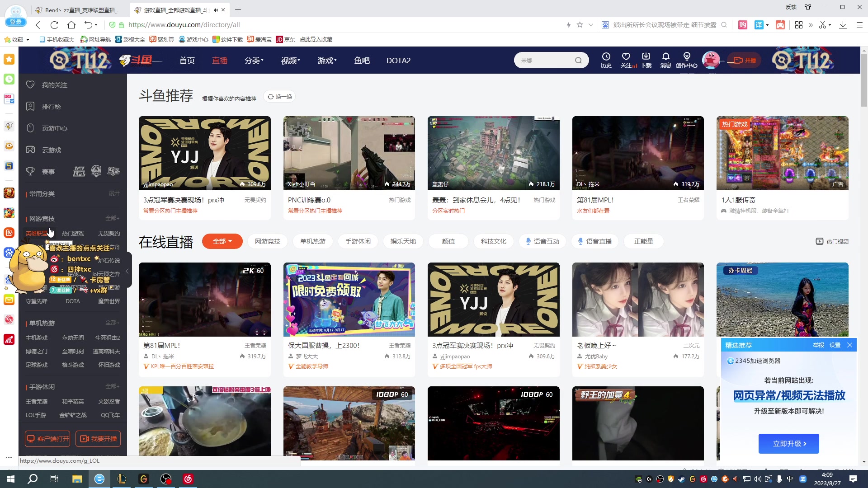Open the browser downloads arrow icon

[843, 25]
